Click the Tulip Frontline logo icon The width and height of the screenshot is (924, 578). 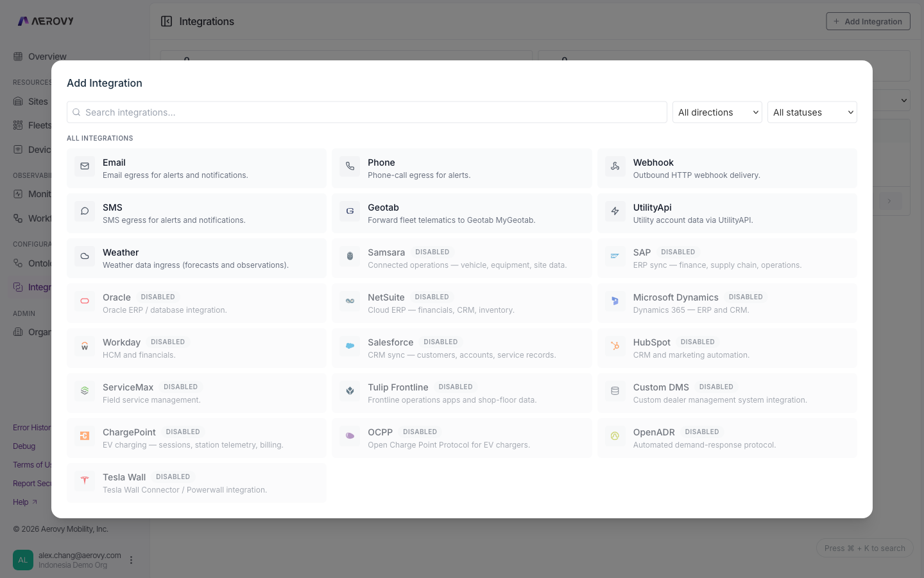350,391
